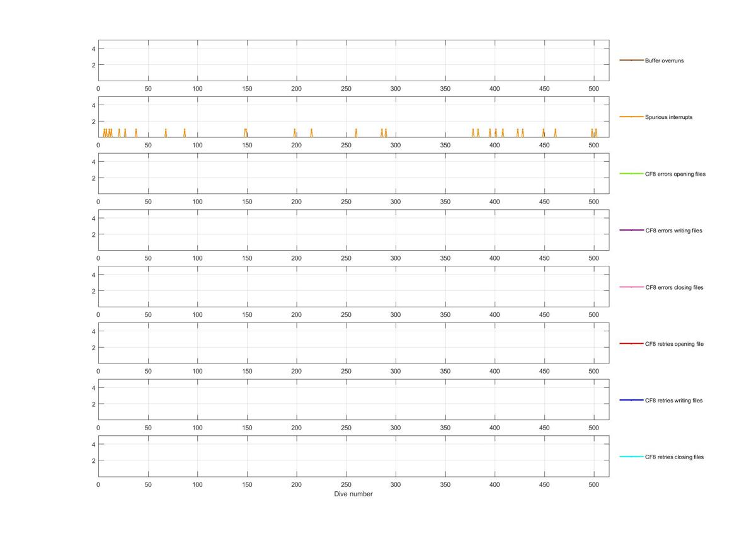Click the CF8 errors opening files label

click(x=675, y=174)
